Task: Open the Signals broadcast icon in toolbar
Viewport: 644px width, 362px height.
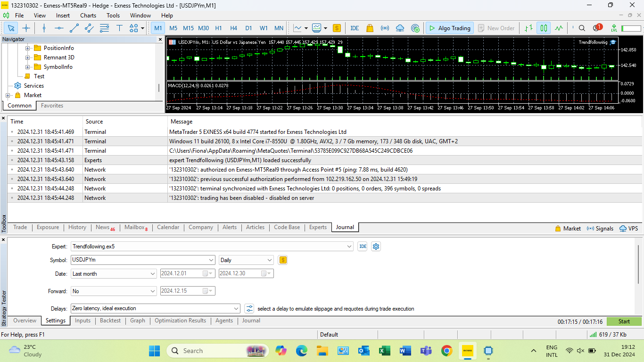Action: (x=385, y=28)
